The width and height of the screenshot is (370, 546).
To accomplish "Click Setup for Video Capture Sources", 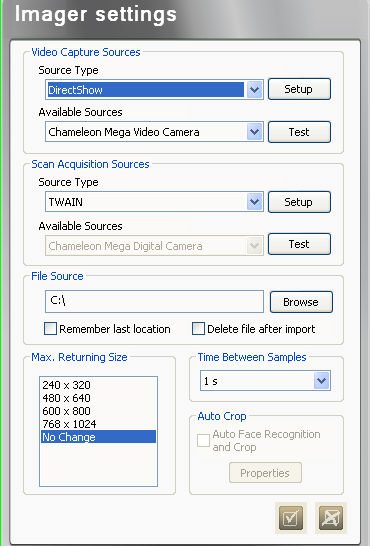I will click(299, 89).
